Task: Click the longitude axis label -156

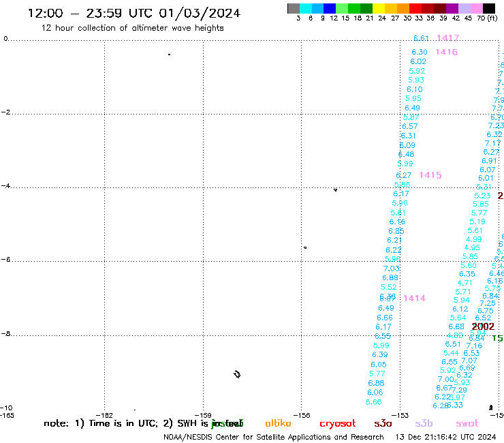Action: coord(302,415)
